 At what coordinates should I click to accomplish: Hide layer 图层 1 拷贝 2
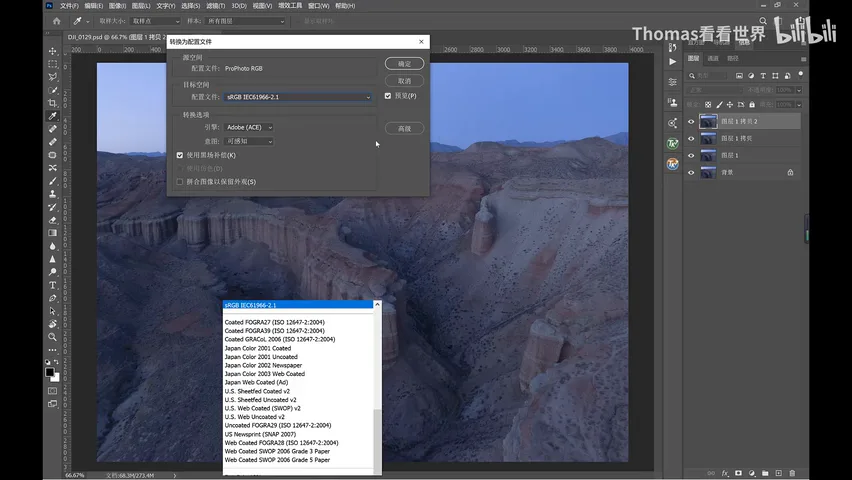(x=691, y=122)
